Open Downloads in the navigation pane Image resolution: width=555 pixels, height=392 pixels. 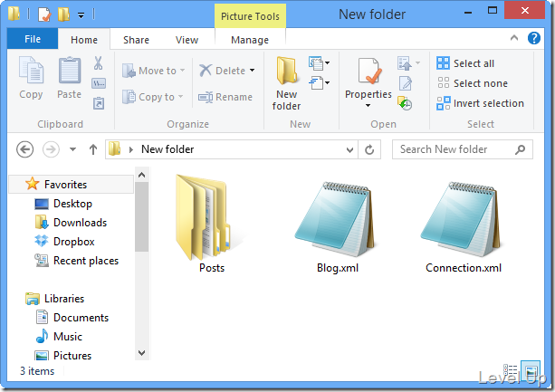click(x=71, y=223)
